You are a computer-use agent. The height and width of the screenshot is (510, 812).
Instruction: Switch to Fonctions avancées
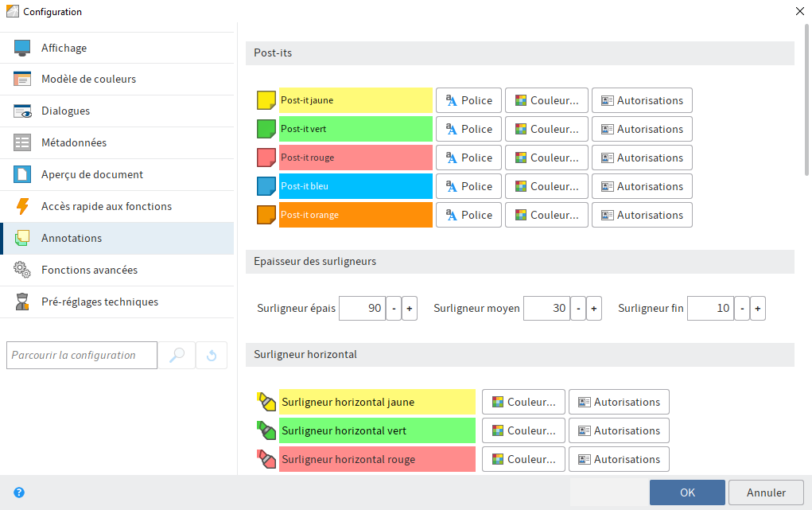click(87, 269)
